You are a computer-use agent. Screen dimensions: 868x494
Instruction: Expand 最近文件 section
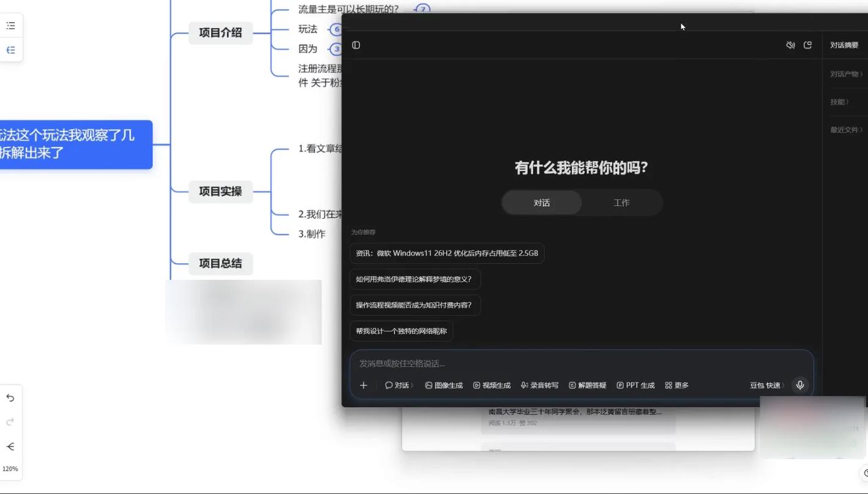tap(847, 130)
